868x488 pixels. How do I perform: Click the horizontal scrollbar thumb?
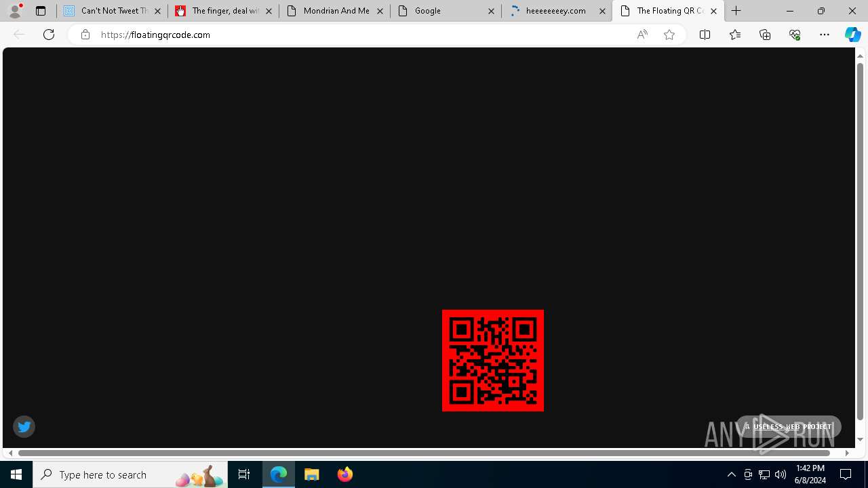[x=425, y=453]
